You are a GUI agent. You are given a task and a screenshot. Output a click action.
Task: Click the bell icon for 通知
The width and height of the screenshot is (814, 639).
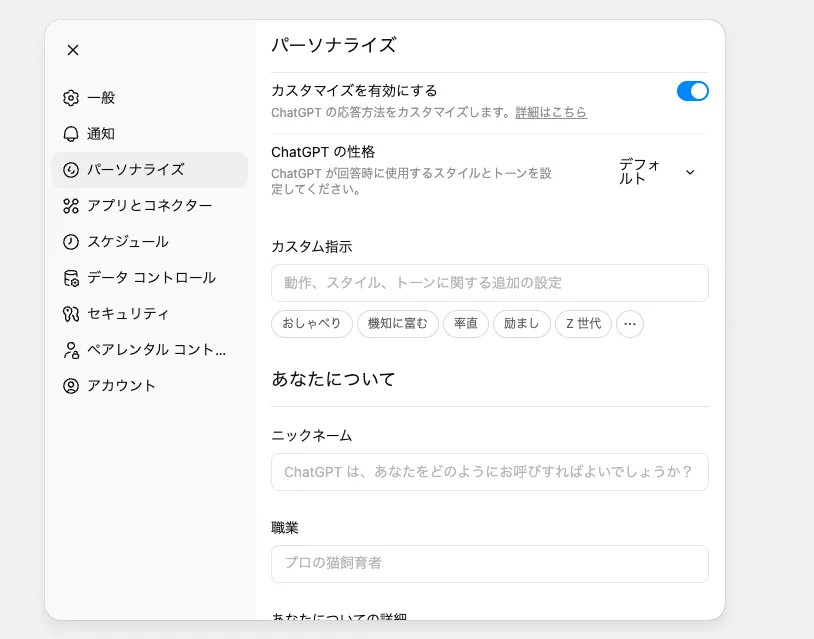[71, 134]
